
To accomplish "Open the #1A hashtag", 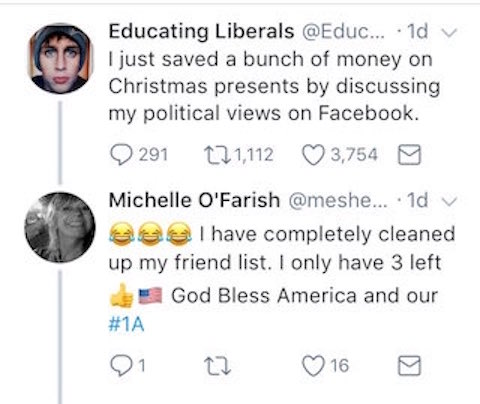I will pyautogui.click(x=126, y=324).
